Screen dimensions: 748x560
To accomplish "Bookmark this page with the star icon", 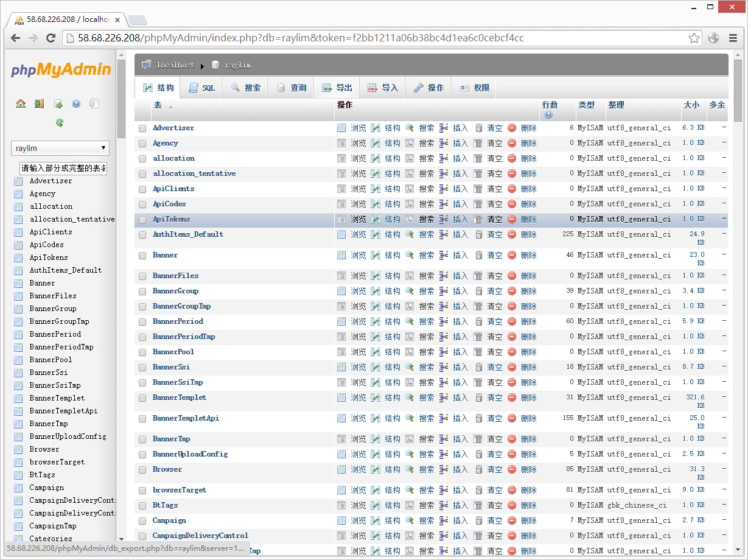I will point(694,38).
